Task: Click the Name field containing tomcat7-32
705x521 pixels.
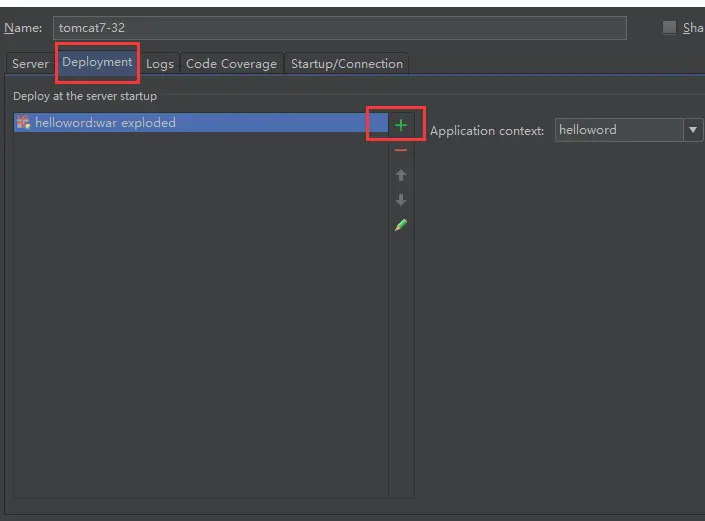Action: (339, 28)
